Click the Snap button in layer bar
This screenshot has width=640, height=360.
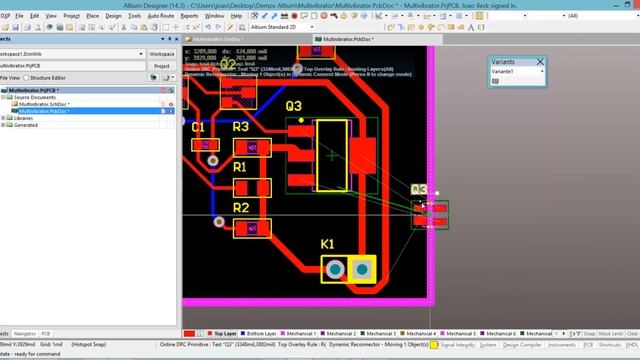tap(589, 333)
